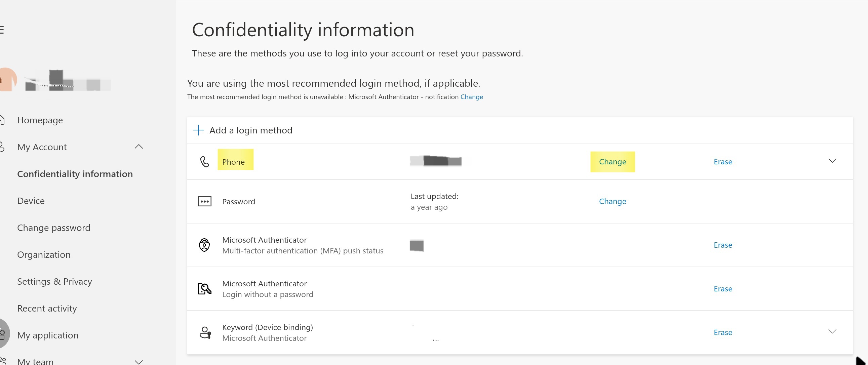The height and width of the screenshot is (365, 868).
Task: Open Homepage in the sidebar
Action: 40,120
